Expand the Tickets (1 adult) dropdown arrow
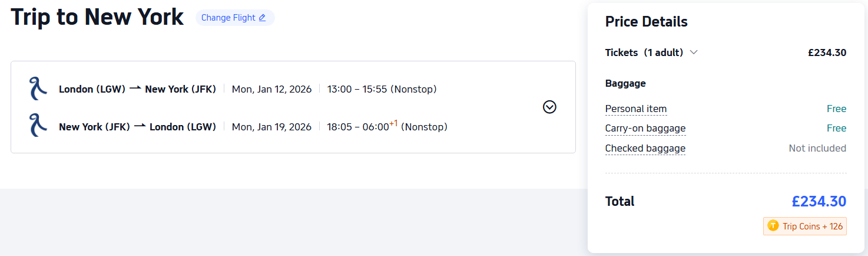Image resolution: width=868 pixels, height=256 pixels. pos(694,52)
